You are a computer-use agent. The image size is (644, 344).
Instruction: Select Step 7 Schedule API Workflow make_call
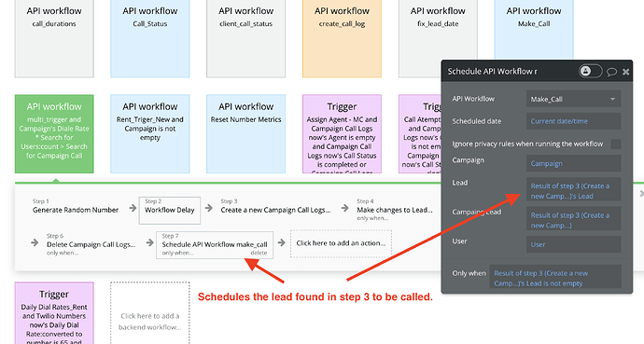click(x=215, y=245)
